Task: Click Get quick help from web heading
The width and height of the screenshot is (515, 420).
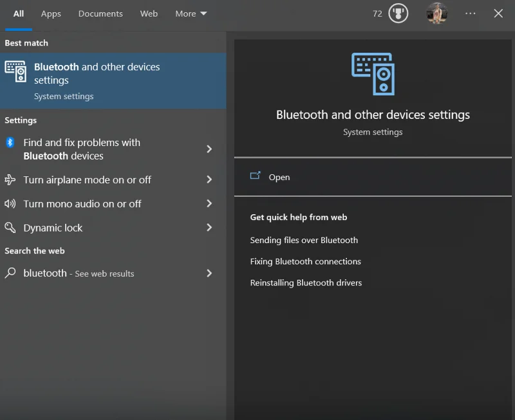Action: point(299,217)
